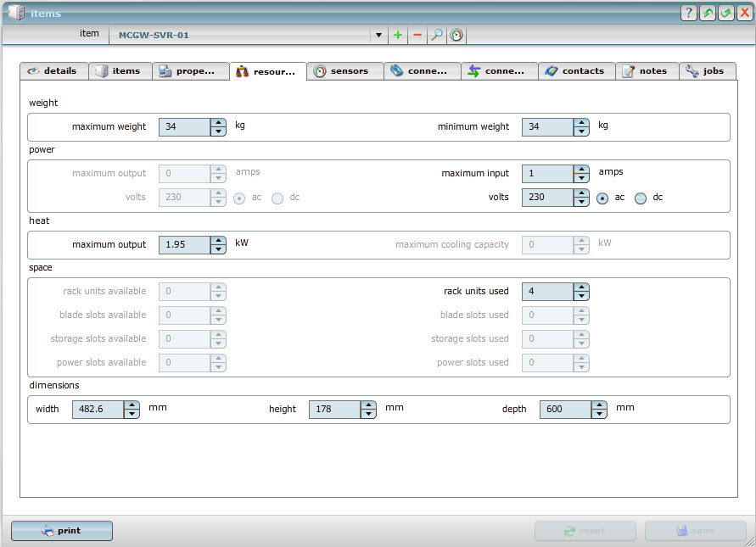Image resolution: width=756 pixels, height=547 pixels.
Task: Click the green plus add item icon
Action: point(398,35)
